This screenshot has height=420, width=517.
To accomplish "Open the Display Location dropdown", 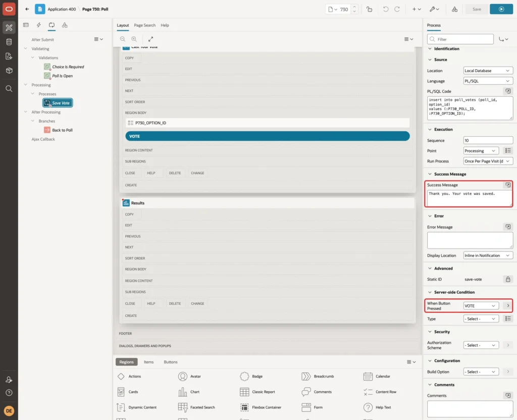I will click(488, 255).
